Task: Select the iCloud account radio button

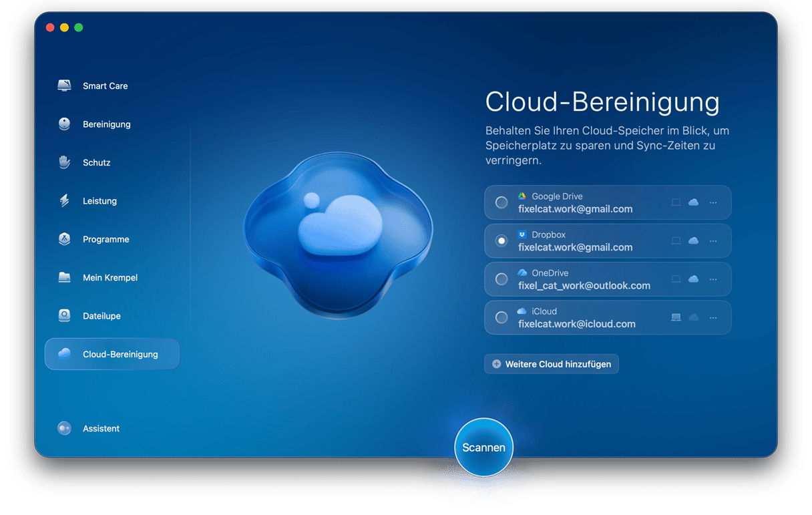Action: click(x=501, y=317)
